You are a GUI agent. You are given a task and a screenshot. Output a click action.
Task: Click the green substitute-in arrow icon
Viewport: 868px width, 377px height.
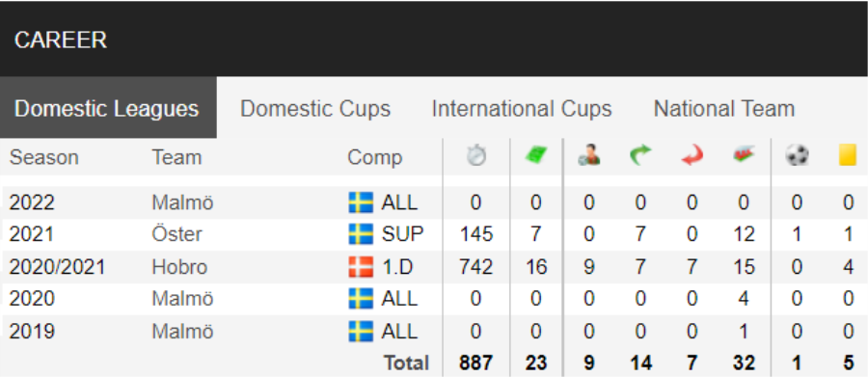[640, 156]
